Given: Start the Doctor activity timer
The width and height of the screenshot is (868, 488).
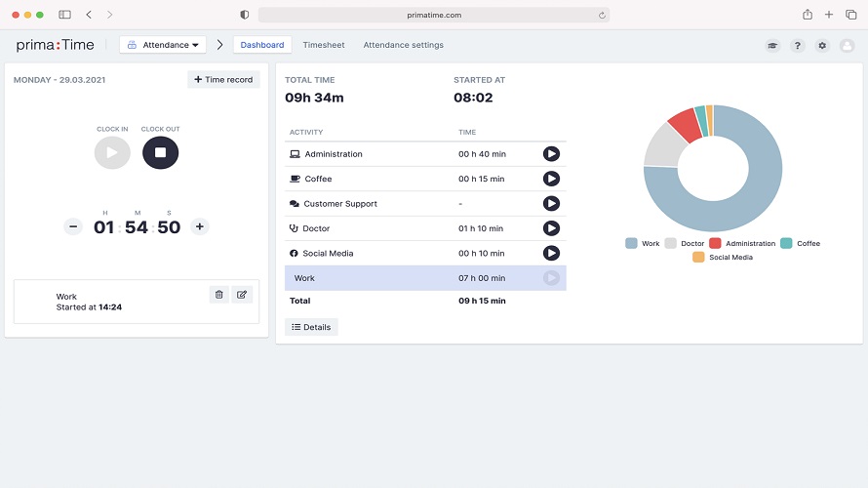Looking at the screenshot, I should [551, 228].
